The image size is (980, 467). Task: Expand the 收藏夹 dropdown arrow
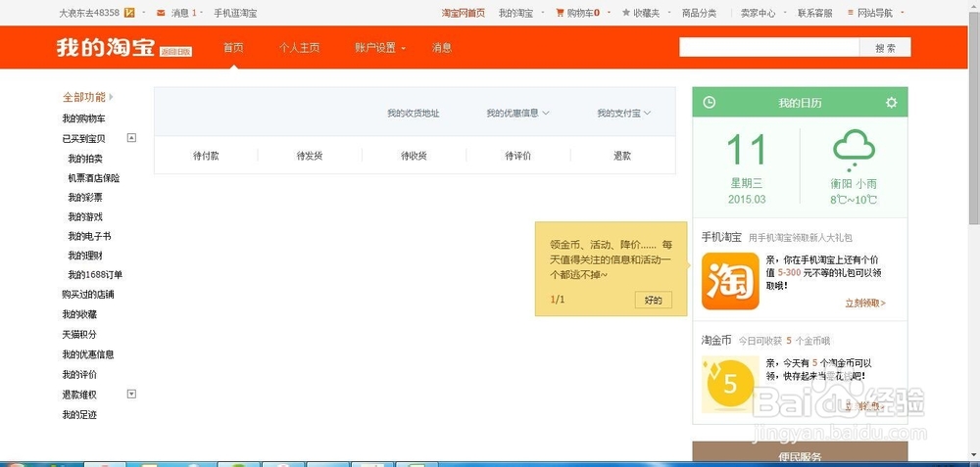tap(668, 13)
